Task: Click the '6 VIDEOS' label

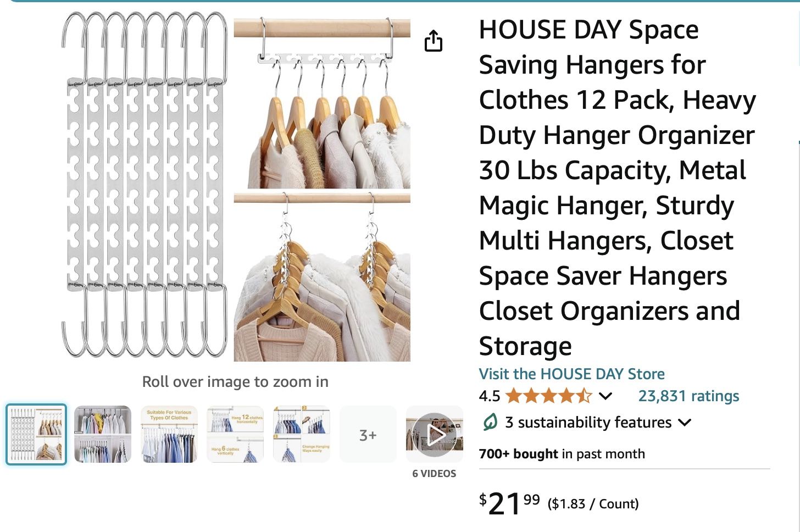Action: pos(434,474)
